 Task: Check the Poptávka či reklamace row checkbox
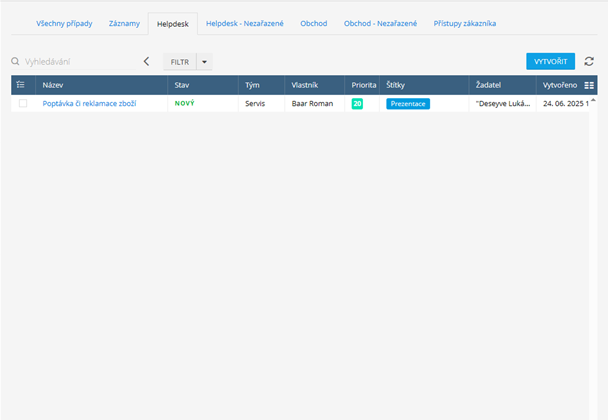(23, 103)
